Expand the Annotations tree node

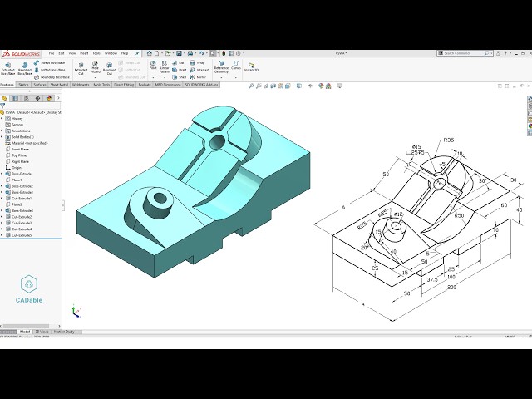pyautogui.click(x=2, y=131)
